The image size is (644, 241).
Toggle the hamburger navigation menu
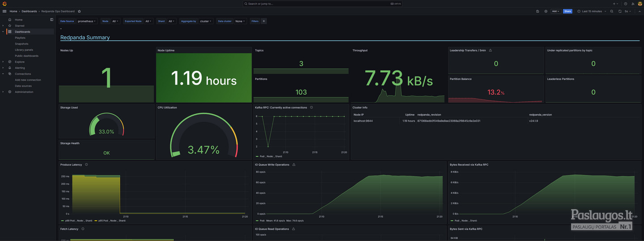tap(4, 11)
